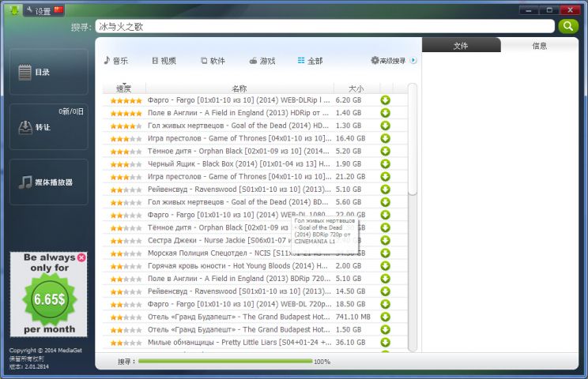Viewport: 588px width, 379px height.
Task: Click the search text input field
Action: (x=324, y=26)
